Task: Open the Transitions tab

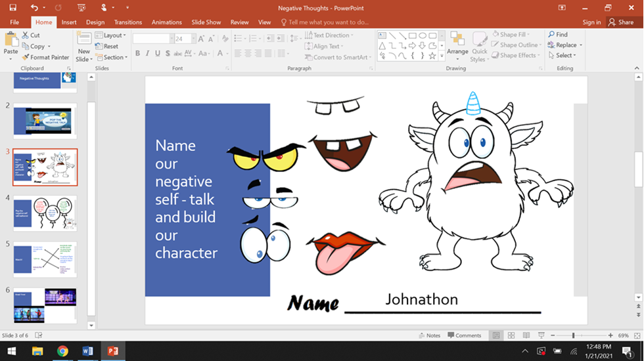Action: point(129,22)
